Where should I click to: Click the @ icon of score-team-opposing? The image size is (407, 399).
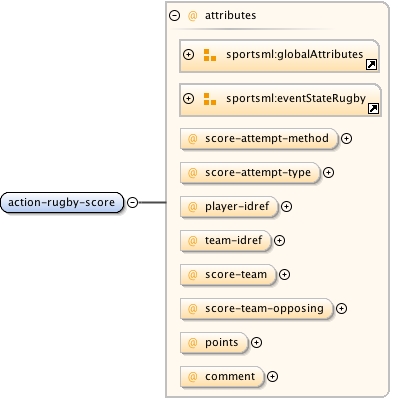[x=193, y=308]
